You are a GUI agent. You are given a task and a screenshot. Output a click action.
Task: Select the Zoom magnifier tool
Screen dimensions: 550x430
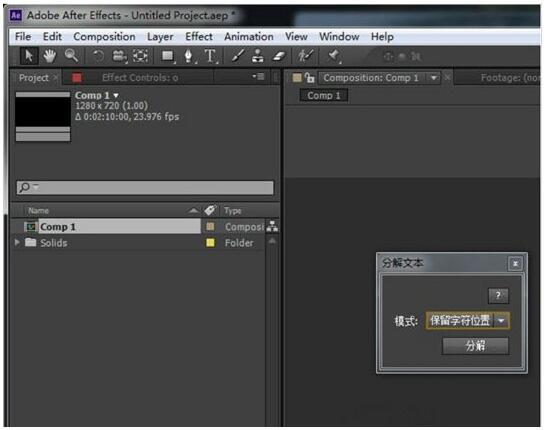71,56
